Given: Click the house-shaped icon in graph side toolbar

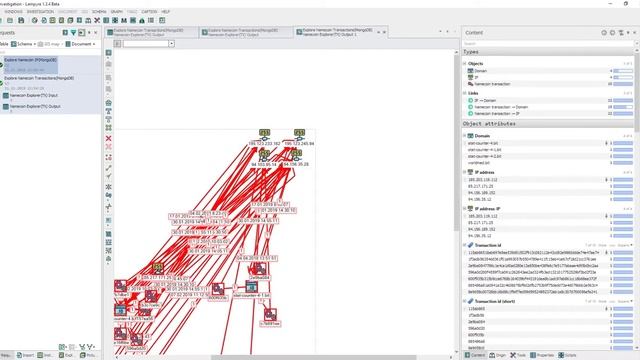Looking at the screenshot, I should 109,103.
